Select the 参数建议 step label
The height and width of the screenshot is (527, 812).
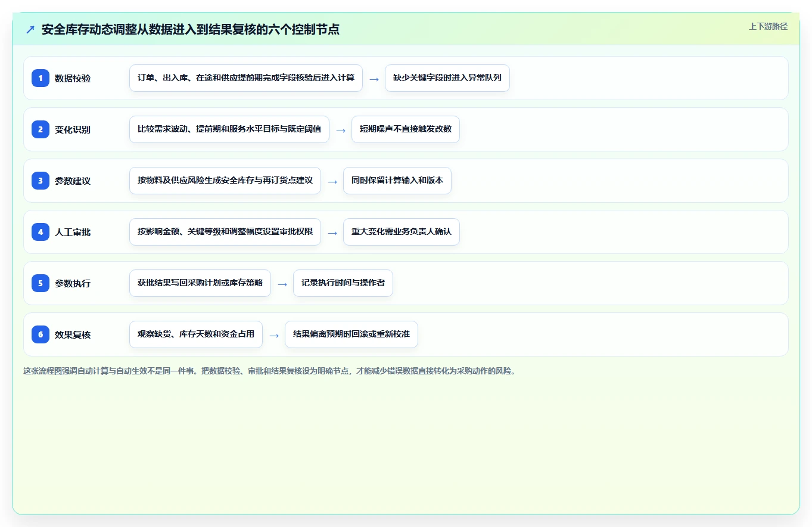[73, 181]
